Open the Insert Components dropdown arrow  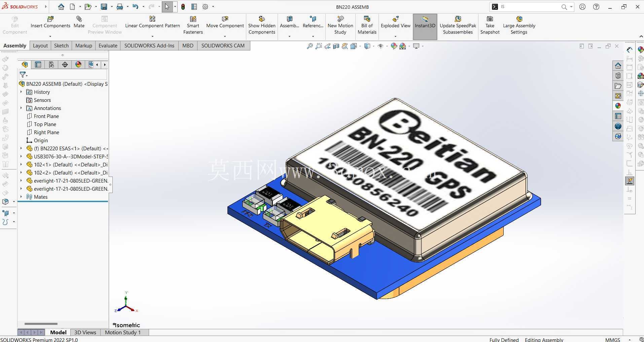click(50, 36)
